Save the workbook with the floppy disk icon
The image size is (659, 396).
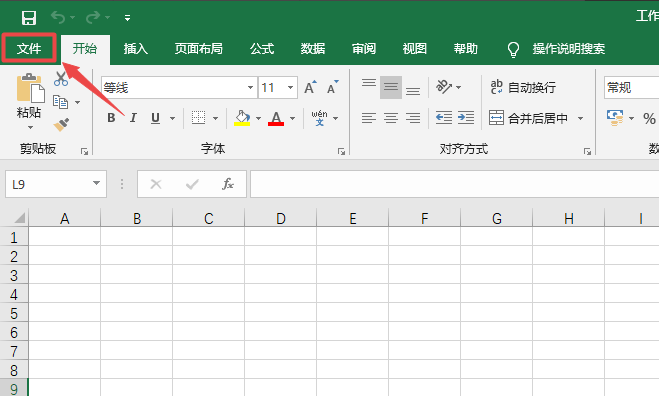pyautogui.click(x=29, y=18)
